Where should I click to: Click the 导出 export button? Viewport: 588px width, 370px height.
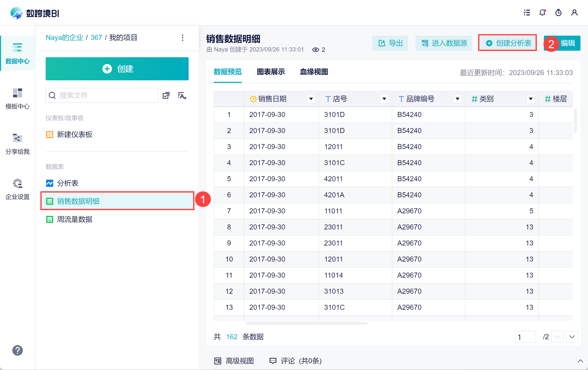coord(390,43)
